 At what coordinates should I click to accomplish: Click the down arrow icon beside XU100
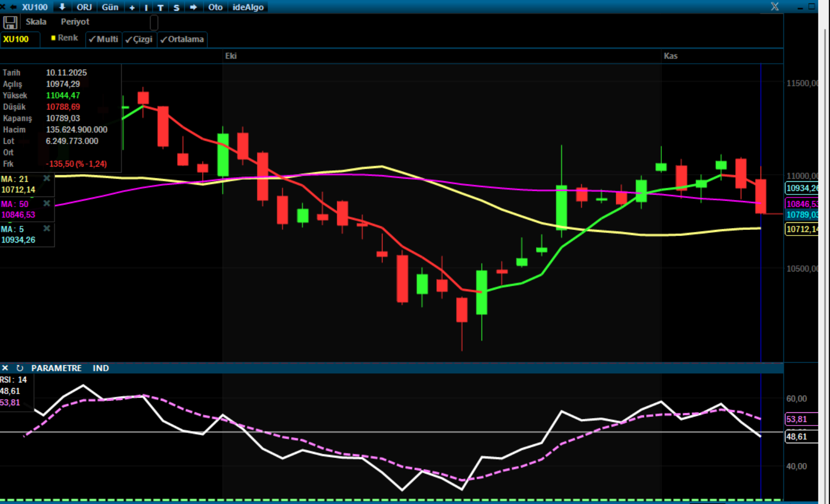pyautogui.click(x=62, y=7)
